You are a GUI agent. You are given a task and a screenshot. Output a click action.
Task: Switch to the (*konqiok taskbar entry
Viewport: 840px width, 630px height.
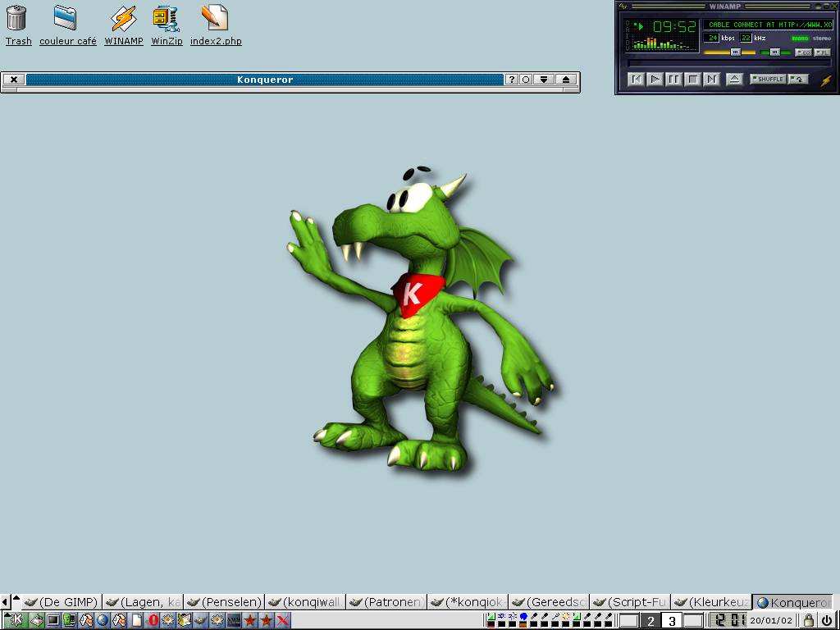(x=468, y=602)
